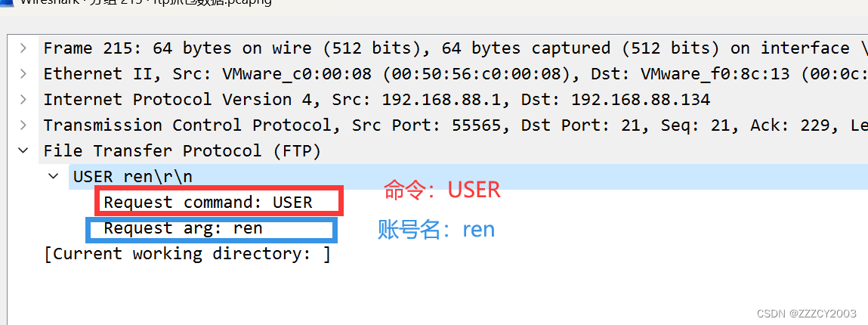Collapse the USER ren\r\n subtree
Screen dimensions: 868x325
pyautogui.click(x=54, y=177)
